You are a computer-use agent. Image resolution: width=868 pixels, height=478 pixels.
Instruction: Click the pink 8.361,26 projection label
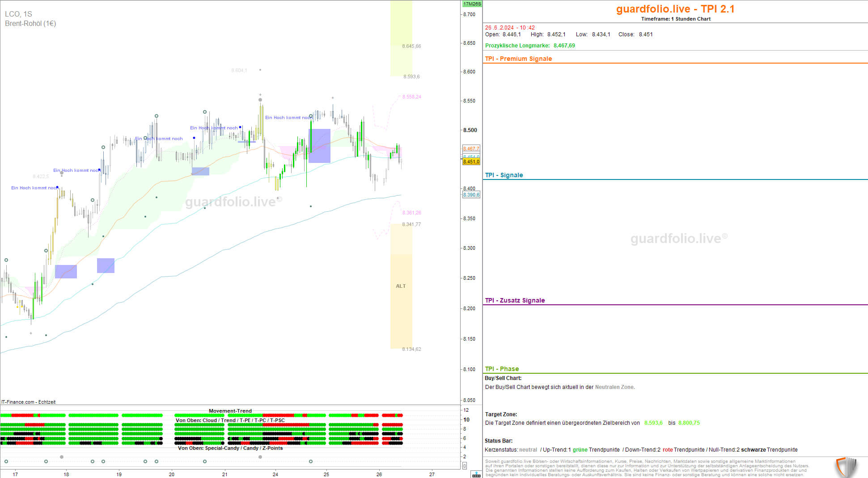(412, 213)
